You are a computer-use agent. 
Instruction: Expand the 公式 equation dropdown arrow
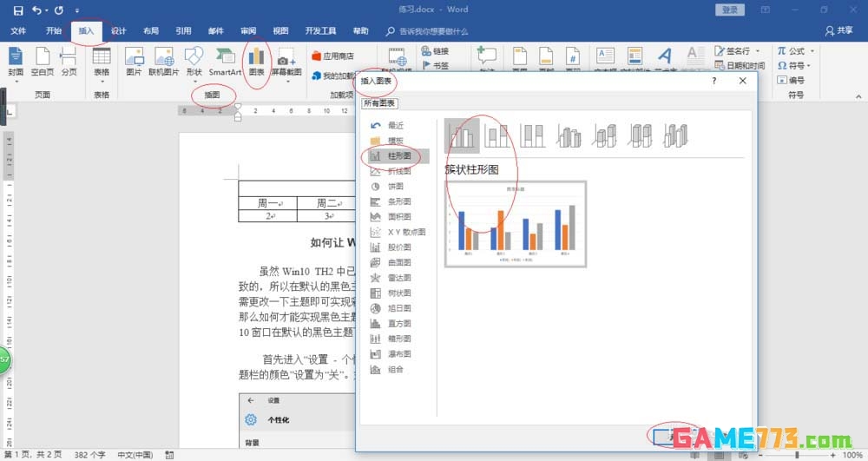click(x=812, y=51)
